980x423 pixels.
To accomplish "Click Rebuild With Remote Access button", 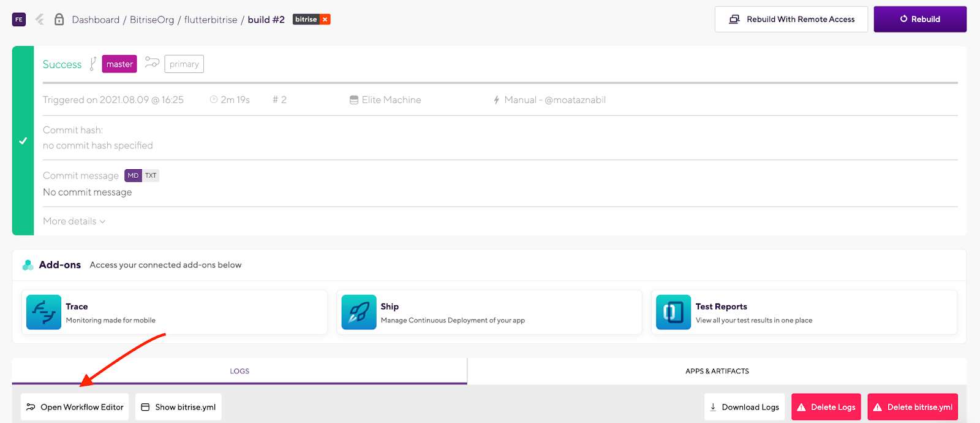I will [x=791, y=19].
